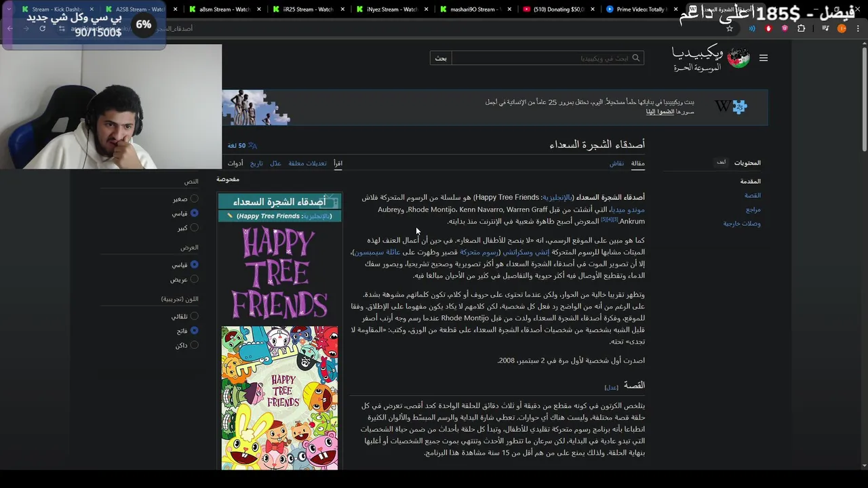
Task: Open the Wikipedia hamburger main menu
Action: coord(764,58)
